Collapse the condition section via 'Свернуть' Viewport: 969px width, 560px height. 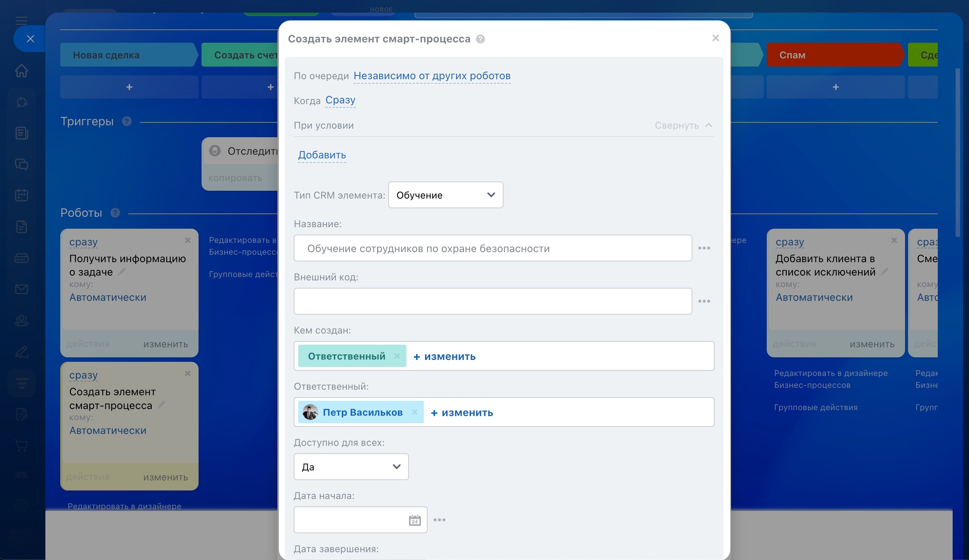pyautogui.click(x=684, y=125)
